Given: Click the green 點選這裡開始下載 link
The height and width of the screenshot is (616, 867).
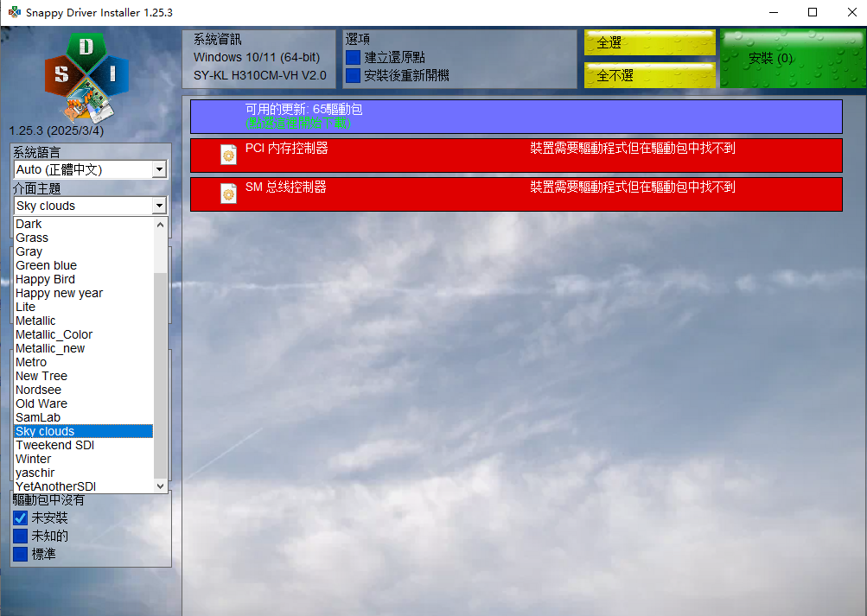Looking at the screenshot, I should [x=298, y=124].
